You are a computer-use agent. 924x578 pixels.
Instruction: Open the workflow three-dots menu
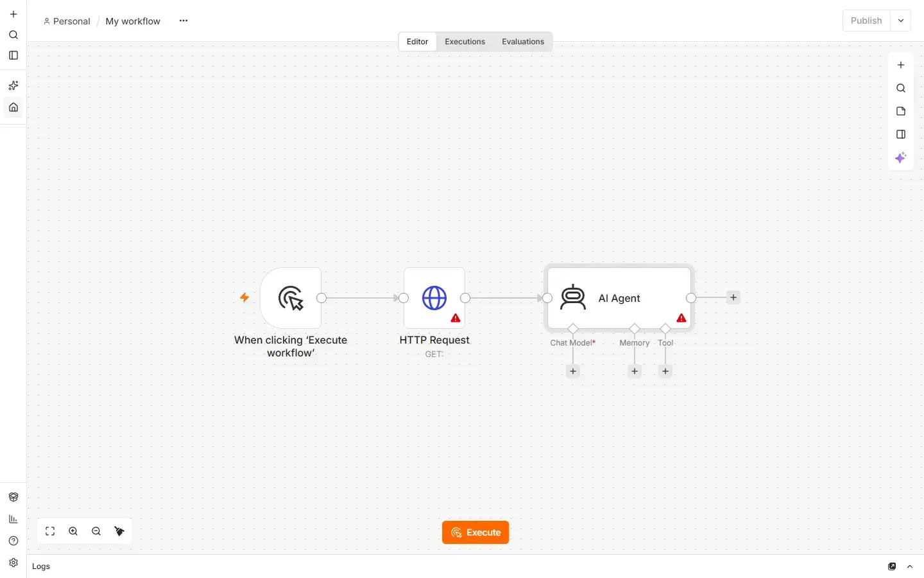point(184,21)
